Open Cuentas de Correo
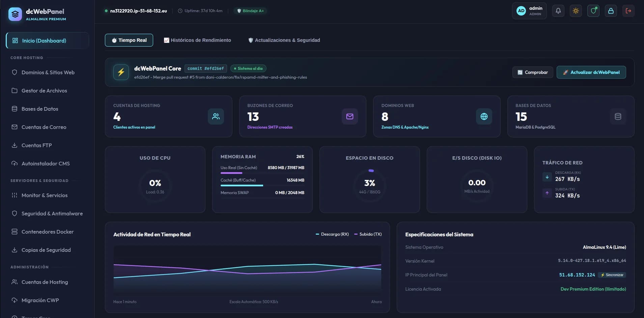This screenshot has width=644, height=318. point(48,127)
